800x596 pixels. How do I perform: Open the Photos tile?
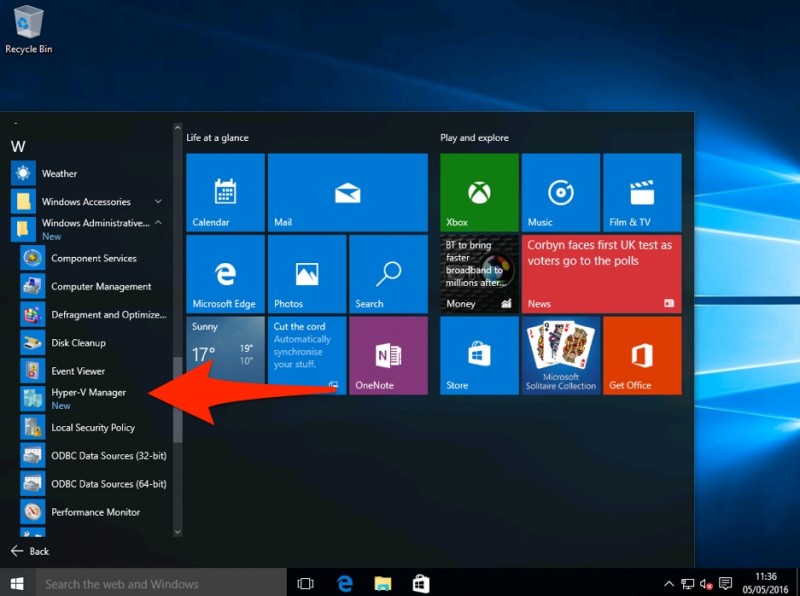(307, 274)
